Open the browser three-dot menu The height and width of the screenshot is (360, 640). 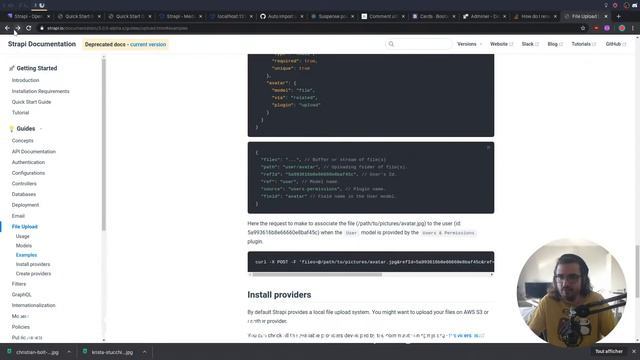tap(633, 28)
